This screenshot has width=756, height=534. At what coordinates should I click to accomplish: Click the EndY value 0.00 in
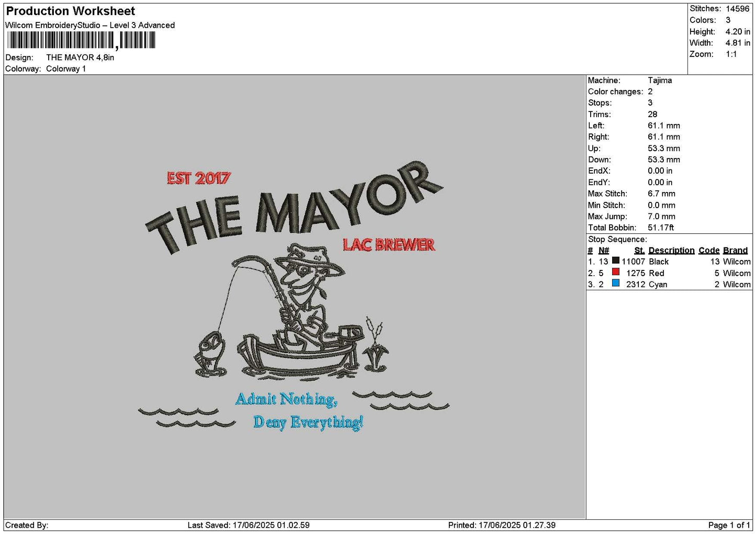pos(660,183)
